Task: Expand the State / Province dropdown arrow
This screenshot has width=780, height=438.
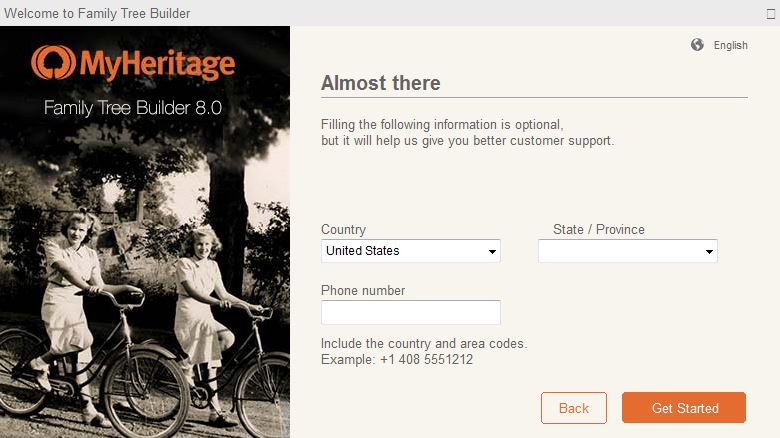Action: click(x=709, y=252)
